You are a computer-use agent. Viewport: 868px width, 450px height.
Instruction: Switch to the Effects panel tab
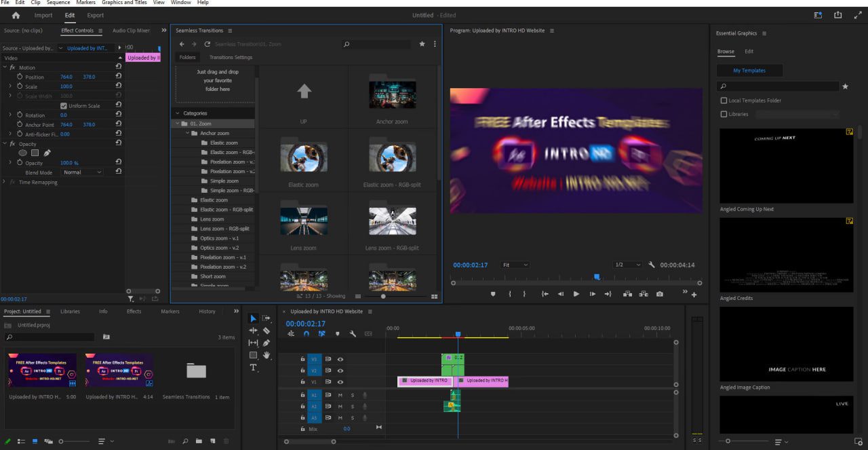tap(134, 312)
